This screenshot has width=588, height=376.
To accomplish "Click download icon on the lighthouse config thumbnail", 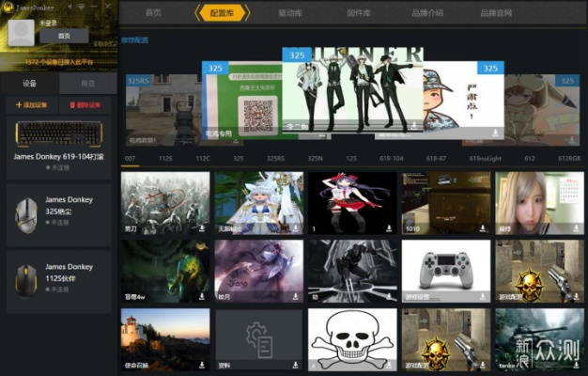I will click(x=202, y=363).
